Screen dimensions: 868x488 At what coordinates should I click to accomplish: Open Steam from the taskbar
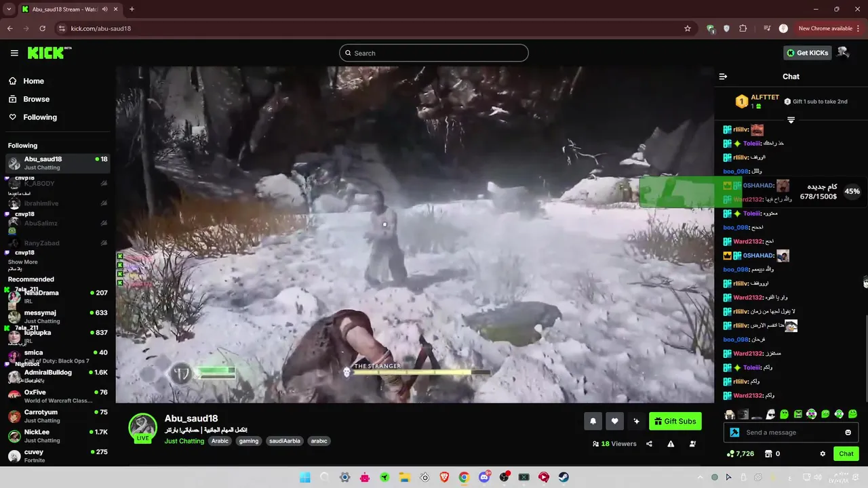[564, 477]
